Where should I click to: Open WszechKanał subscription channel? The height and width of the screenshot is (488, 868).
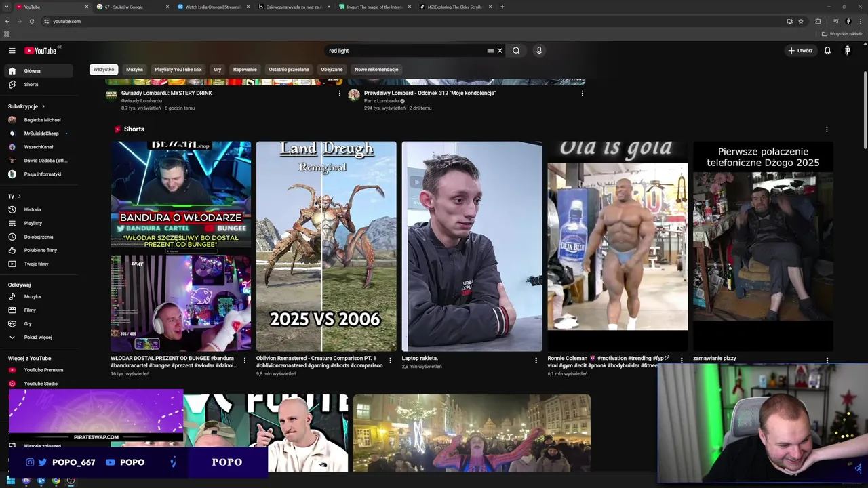click(39, 147)
